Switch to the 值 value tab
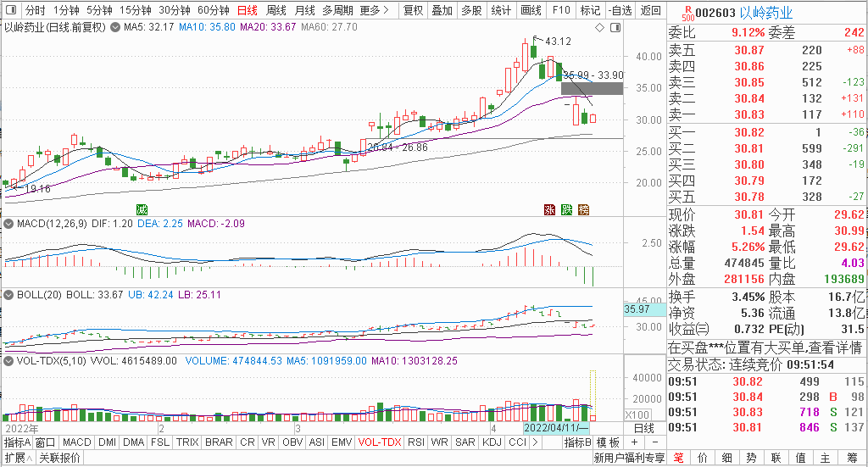This screenshot has height=467, width=868. click(800, 458)
